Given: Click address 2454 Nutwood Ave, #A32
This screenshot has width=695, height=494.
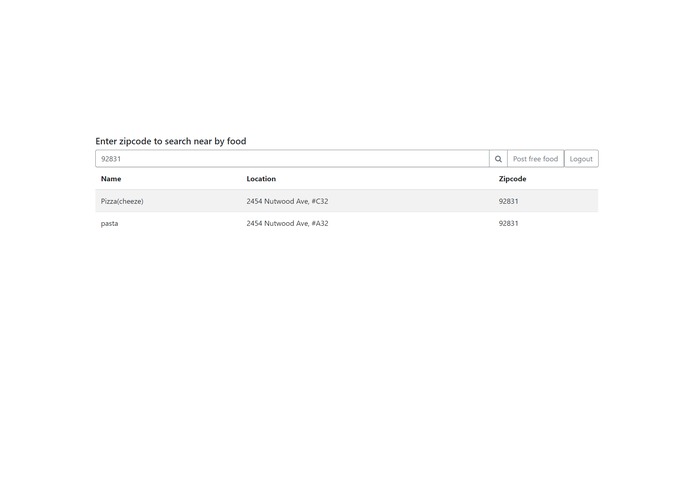Looking at the screenshot, I should (x=287, y=223).
